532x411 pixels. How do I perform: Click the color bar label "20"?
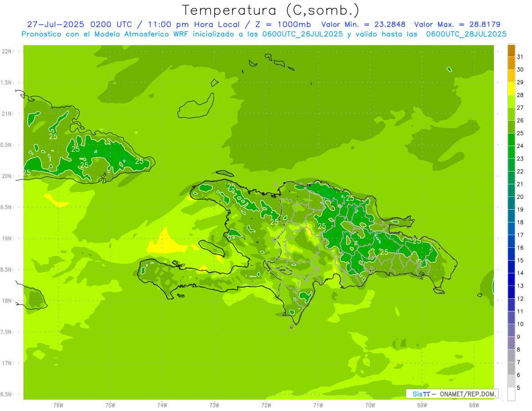pos(520,196)
